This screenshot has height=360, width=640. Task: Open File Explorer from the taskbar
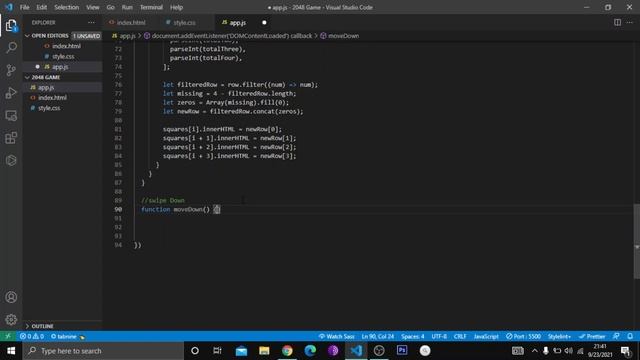264,351
